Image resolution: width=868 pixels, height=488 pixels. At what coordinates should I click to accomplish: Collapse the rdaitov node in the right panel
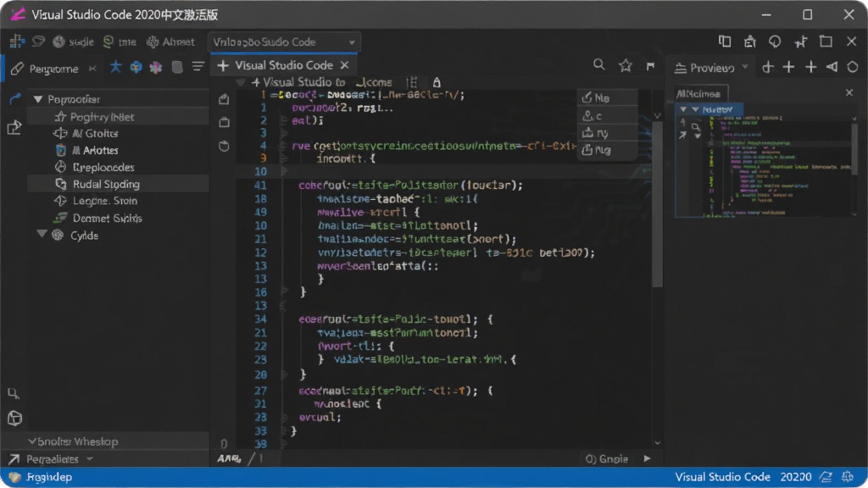(x=683, y=109)
